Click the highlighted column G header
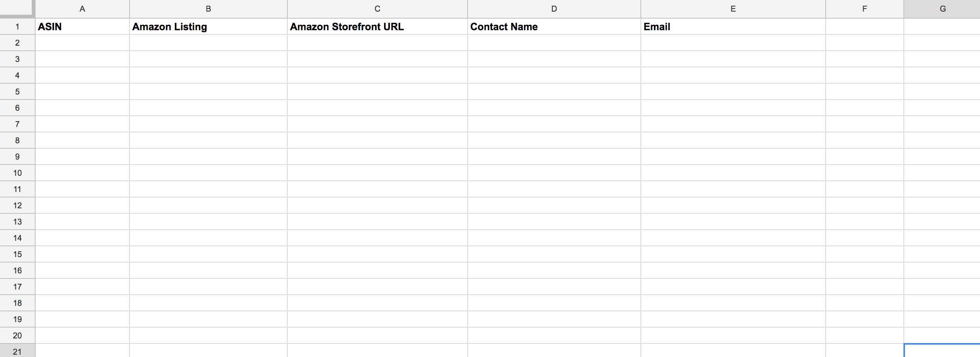Screen dimensions: 980x357 pos(942,9)
